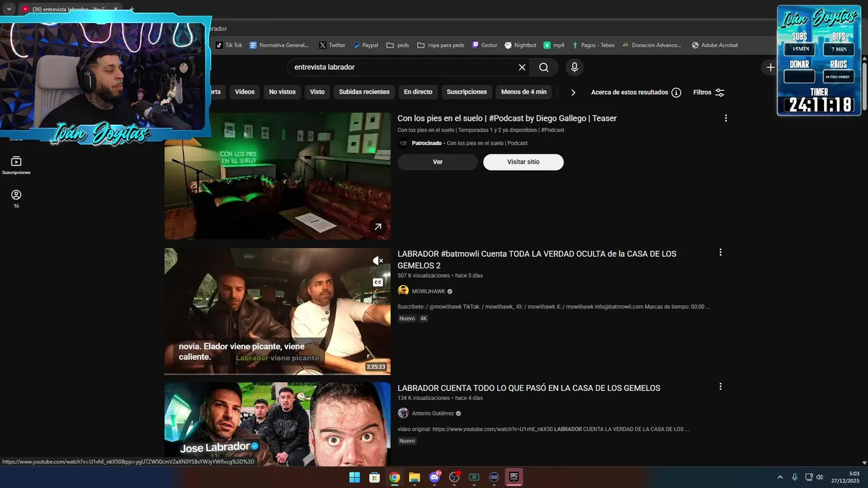Screen dimensions: 868x488
Task: Toggle subtitles CC on video preview
Action: pos(378,282)
